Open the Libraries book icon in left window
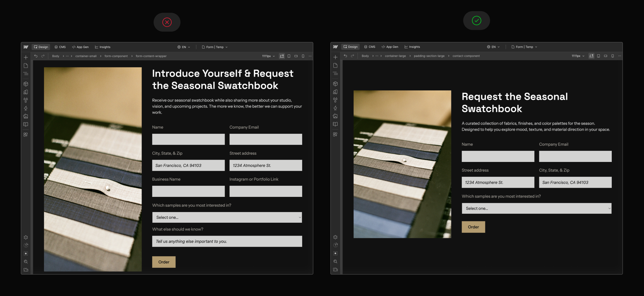Screen dimensions: 644x296 tap(26, 124)
